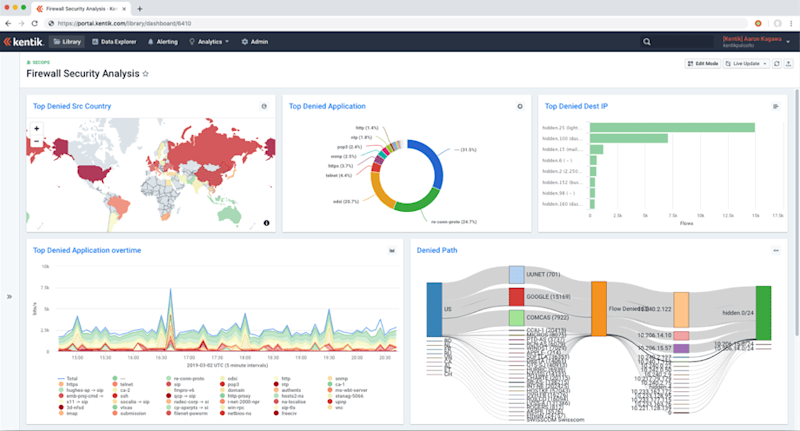Go to Alerting

click(163, 42)
